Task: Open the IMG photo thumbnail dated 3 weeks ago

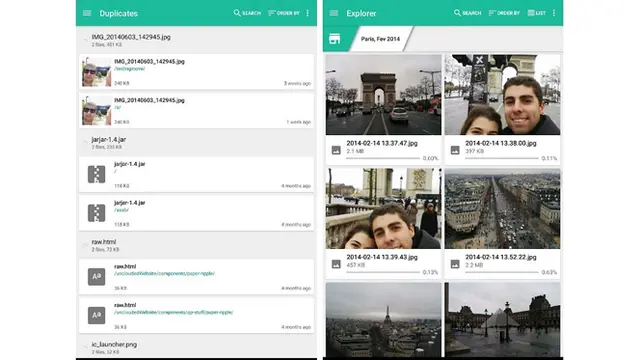Action: click(96, 72)
